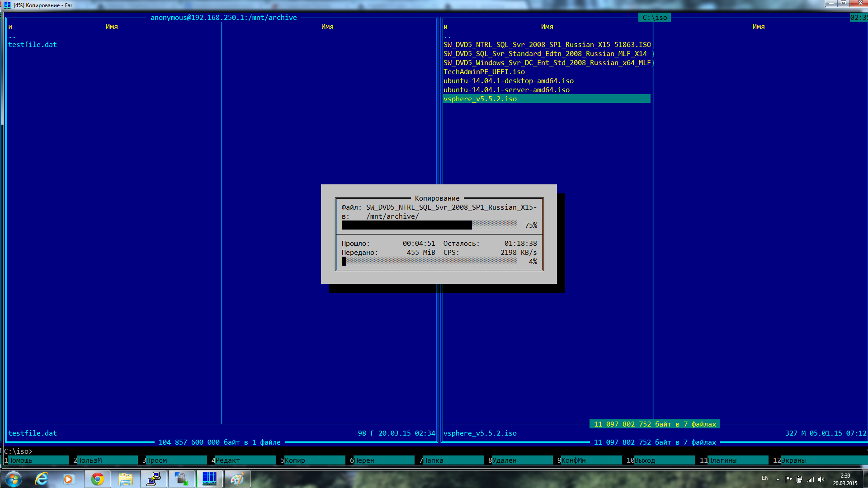Open the Windows Start menu orb
Image resolution: width=868 pixels, height=488 pixels.
coord(13,479)
